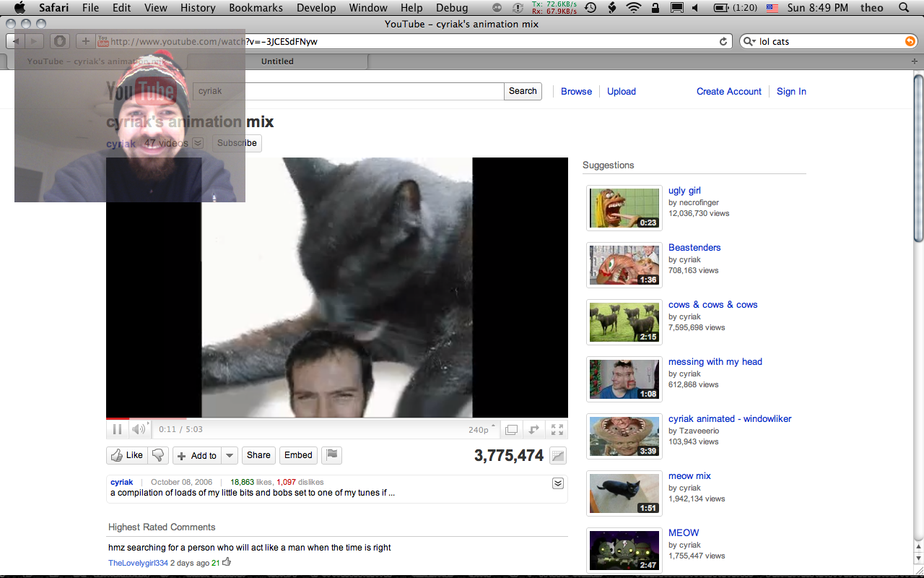Expand the video description box

(x=557, y=483)
